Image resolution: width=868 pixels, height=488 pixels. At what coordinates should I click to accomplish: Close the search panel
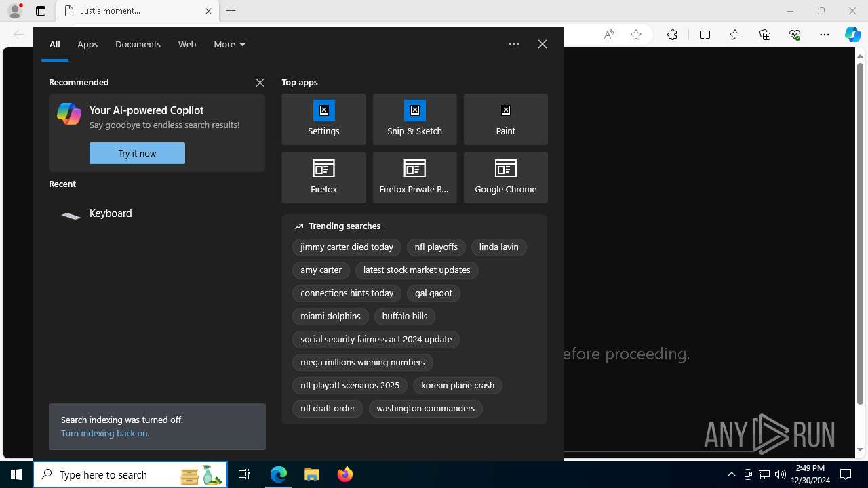[x=542, y=44]
